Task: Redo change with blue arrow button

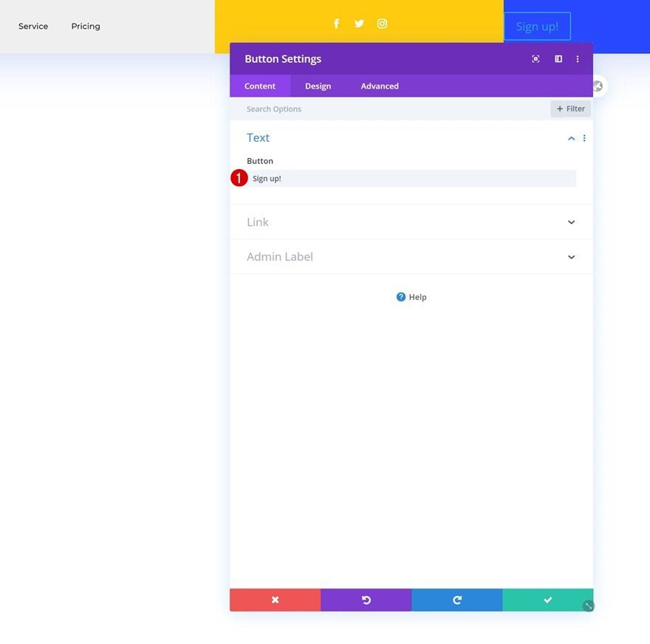Action: [456, 599]
